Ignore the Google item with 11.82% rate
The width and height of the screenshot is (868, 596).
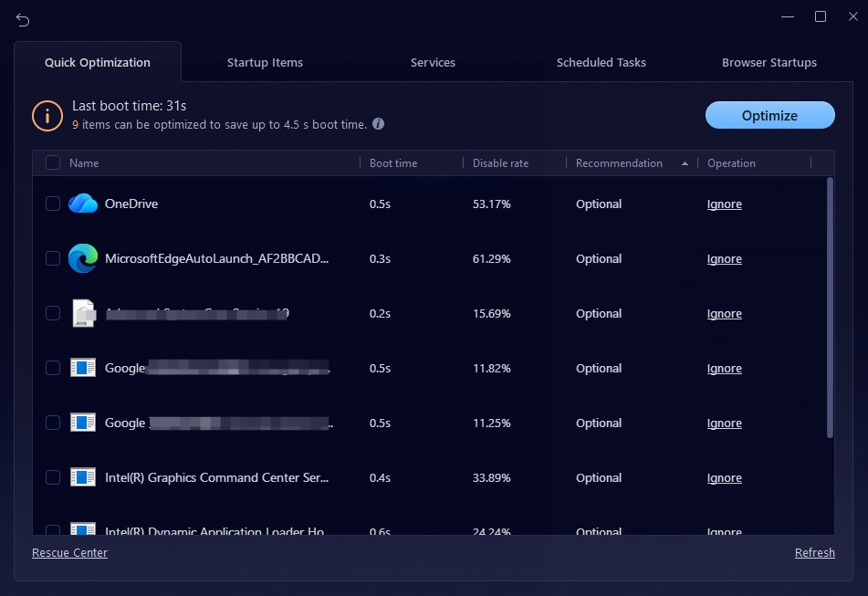click(724, 369)
